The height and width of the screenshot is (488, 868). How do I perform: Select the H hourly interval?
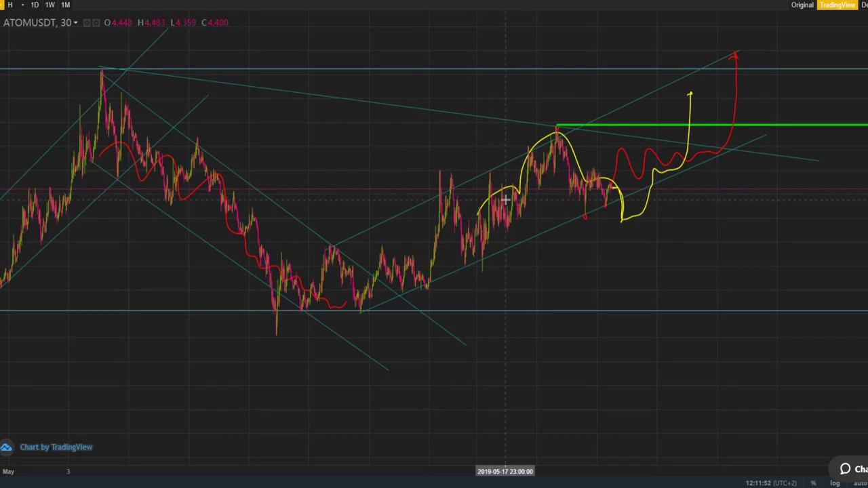9,5
